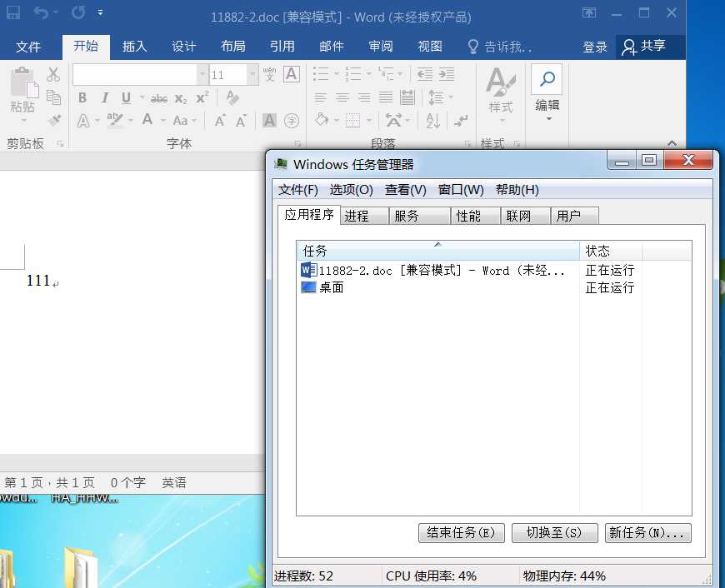Image resolution: width=725 pixels, height=588 pixels.
Task: Click Shrink Font icon
Action: tap(241, 121)
